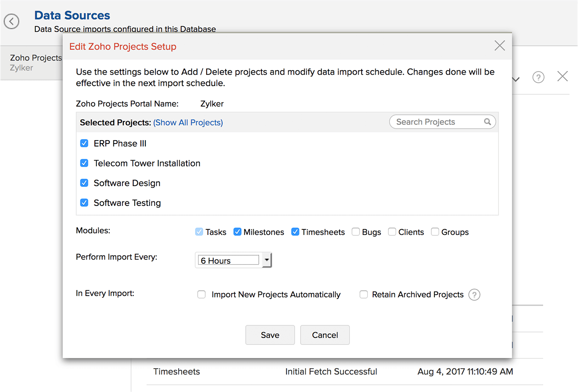Screen dimensions: 578x392
Task: Go back using the circled arrow icon
Action: [11, 21]
